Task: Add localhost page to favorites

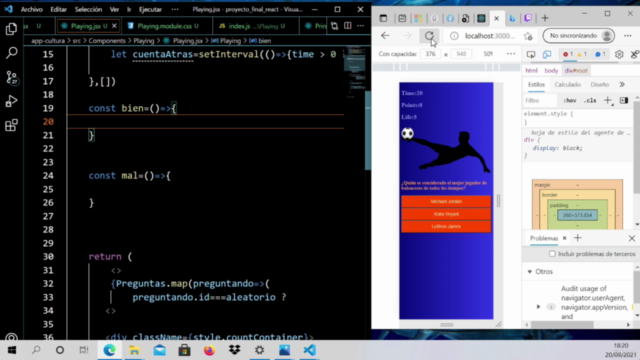Action: (528, 36)
